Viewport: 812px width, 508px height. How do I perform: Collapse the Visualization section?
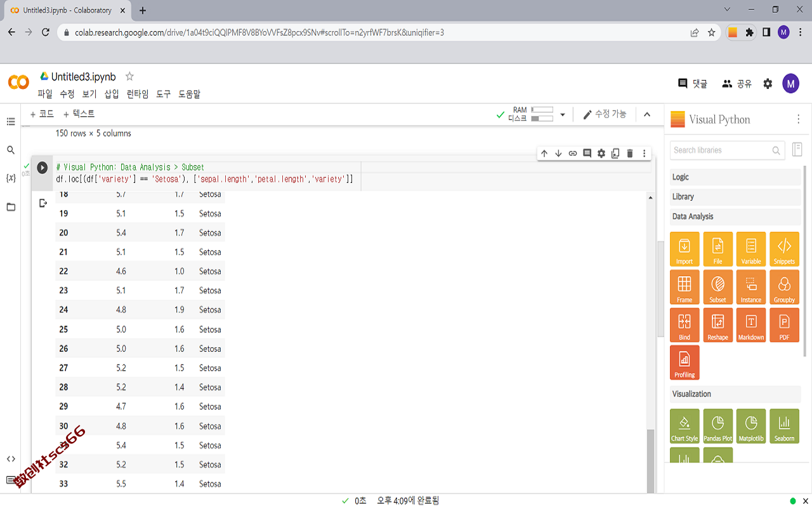(x=735, y=394)
